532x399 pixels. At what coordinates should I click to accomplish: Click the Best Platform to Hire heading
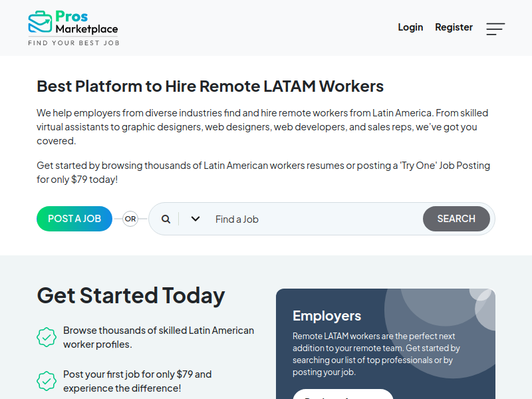point(210,86)
